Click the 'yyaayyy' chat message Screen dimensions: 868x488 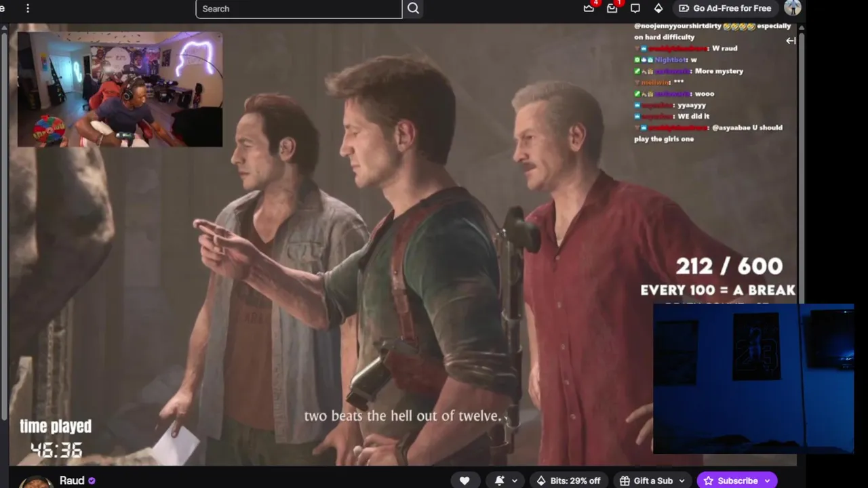pos(692,105)
